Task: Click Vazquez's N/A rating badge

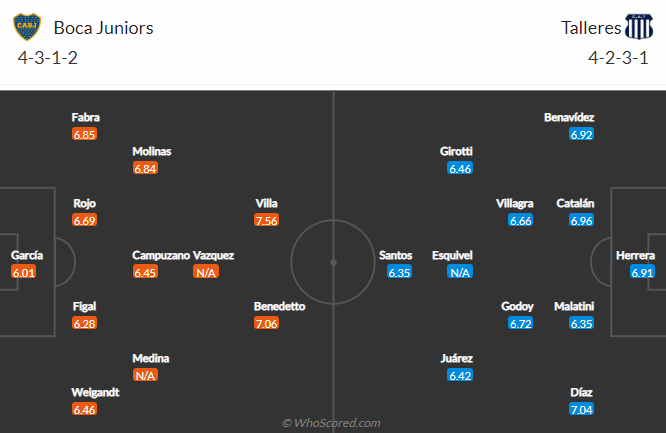Action: pyautogui.click(x=207, y=272)
